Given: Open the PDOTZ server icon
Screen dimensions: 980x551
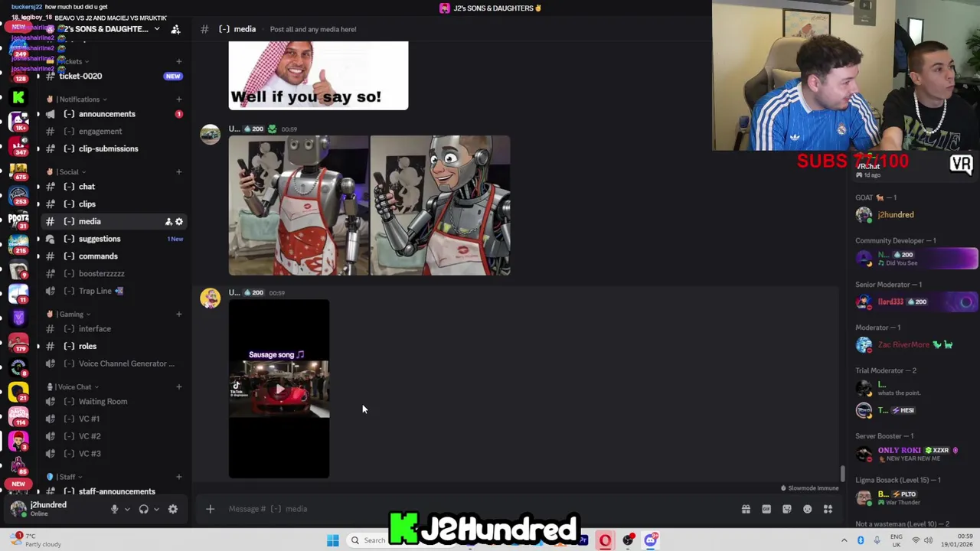Looking at the screenshot, I should click(18, 219).
